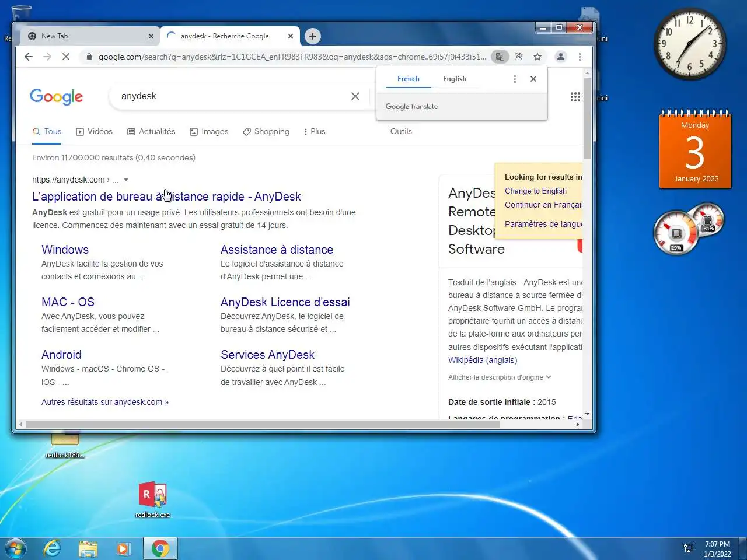Open Windows Explorer from the taskbar
The height and width of the screenshot is (560, 747).
(88, 548)
